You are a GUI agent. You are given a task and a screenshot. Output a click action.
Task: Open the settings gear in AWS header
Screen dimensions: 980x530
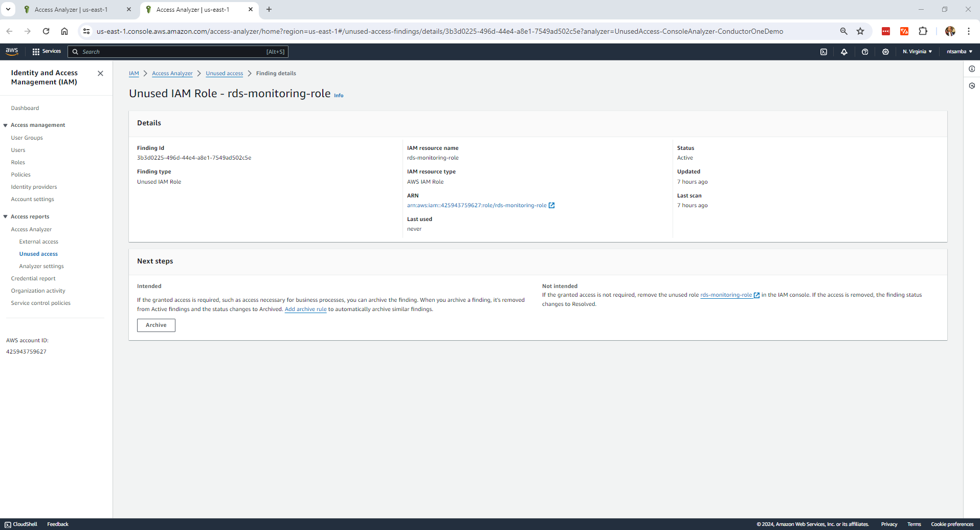pyautogui.click(x=885, y=52)
